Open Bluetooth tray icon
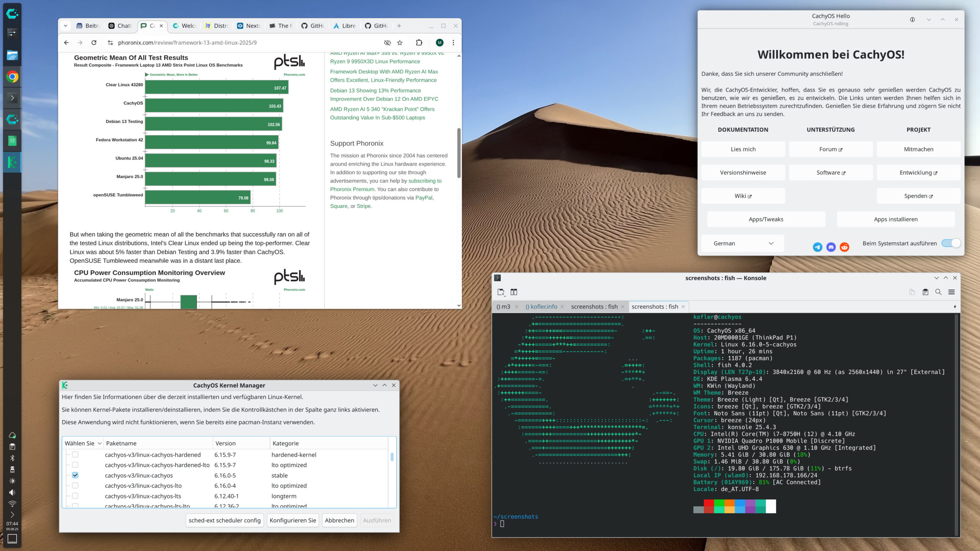This screenshot has height=551, width=980. (12, 458)
